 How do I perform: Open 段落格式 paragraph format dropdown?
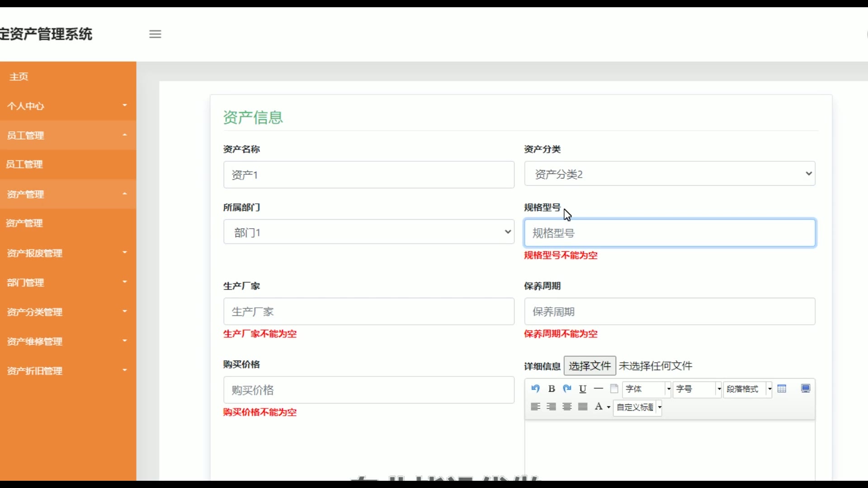tap(748, 389)
